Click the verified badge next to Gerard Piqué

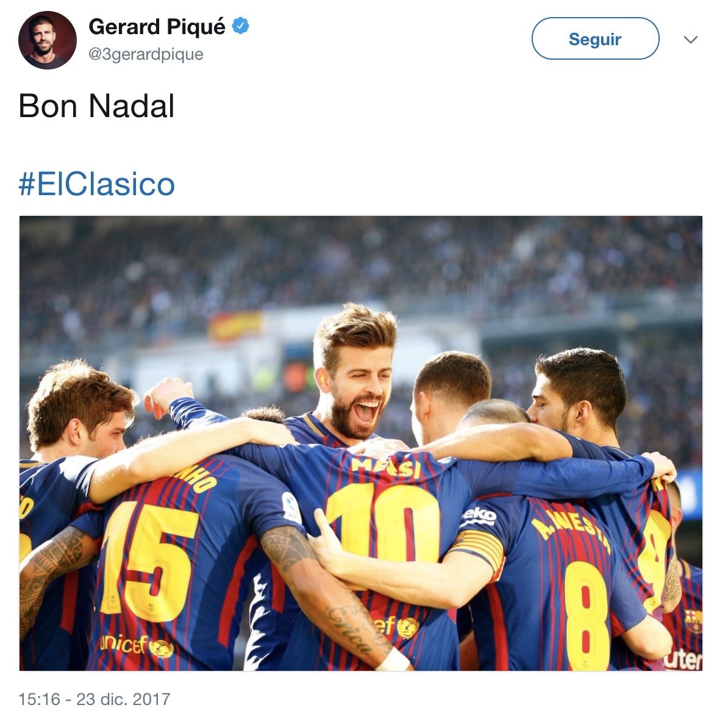click(x=241, y=26)
